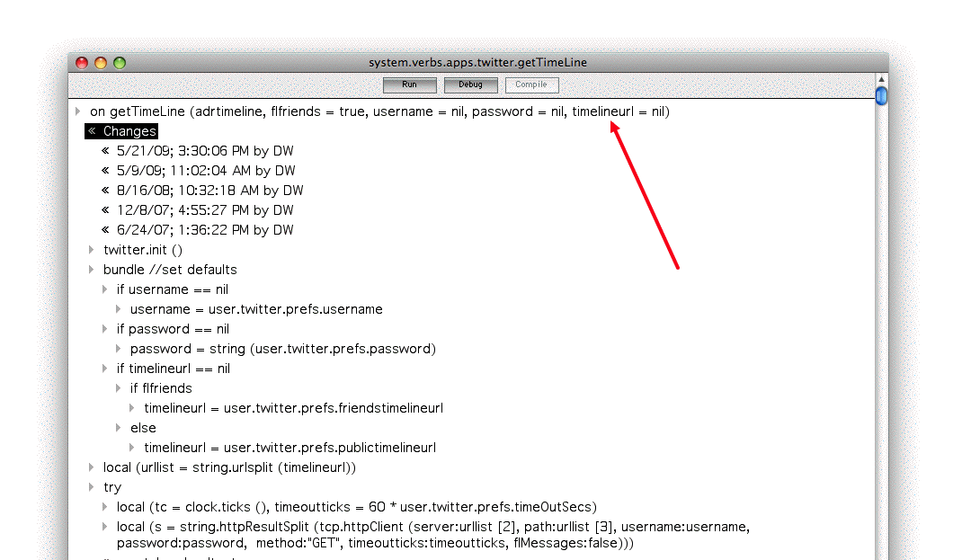
Task: Select the local urllist string.urlsplit line
Action: (229, 467)
